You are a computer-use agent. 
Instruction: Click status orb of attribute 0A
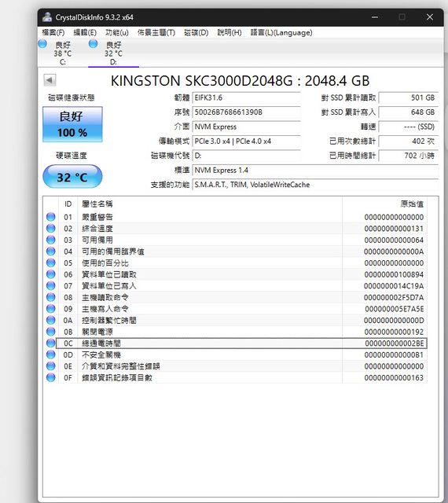click(x=51, y=320)
